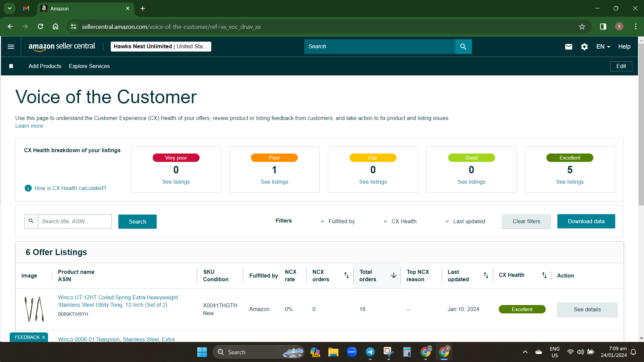The image size is (644, 362).
Task: Sort by Total orders descending arrow
Action: point(394,275)
